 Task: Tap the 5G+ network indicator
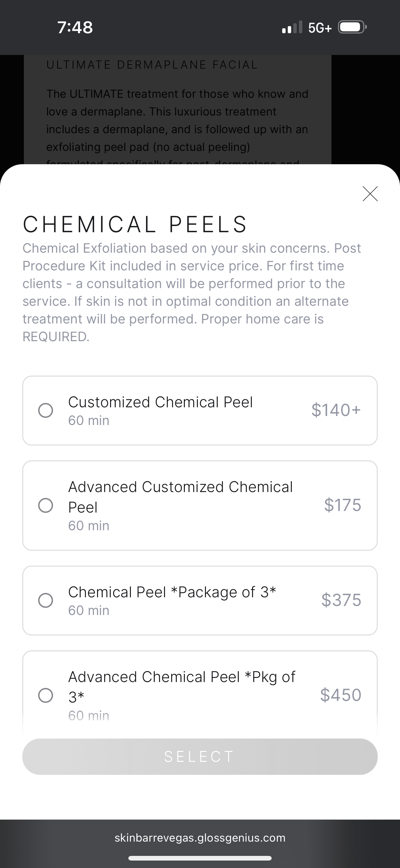(x=320, y=28)
